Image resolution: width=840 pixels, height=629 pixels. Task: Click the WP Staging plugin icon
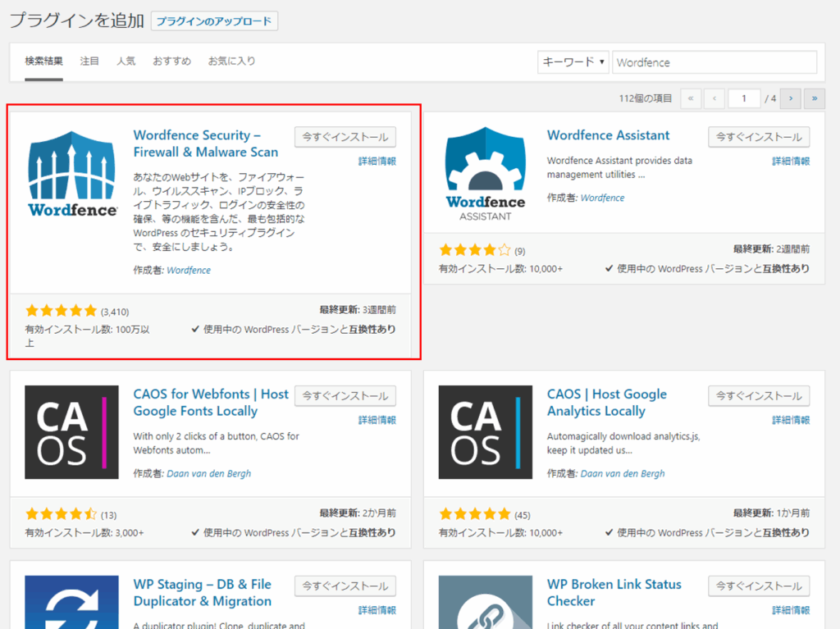72,602
